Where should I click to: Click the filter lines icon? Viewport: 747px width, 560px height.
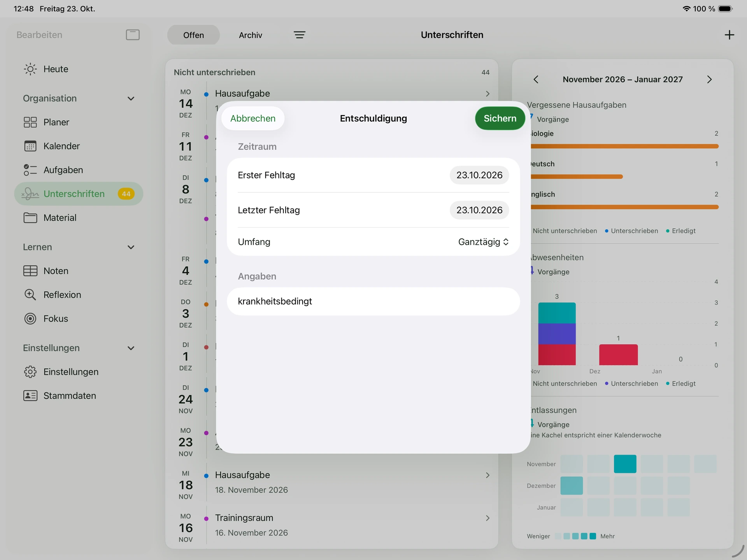click(299, 35)
